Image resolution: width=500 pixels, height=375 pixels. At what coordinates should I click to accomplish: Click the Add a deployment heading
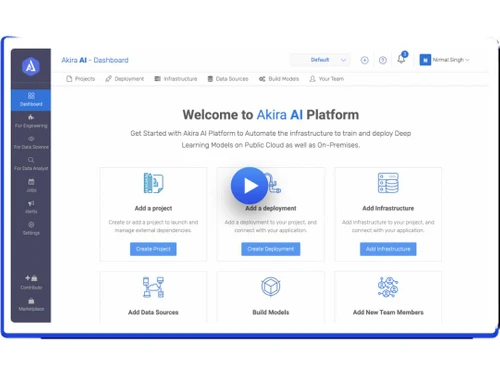coord(271,208)
